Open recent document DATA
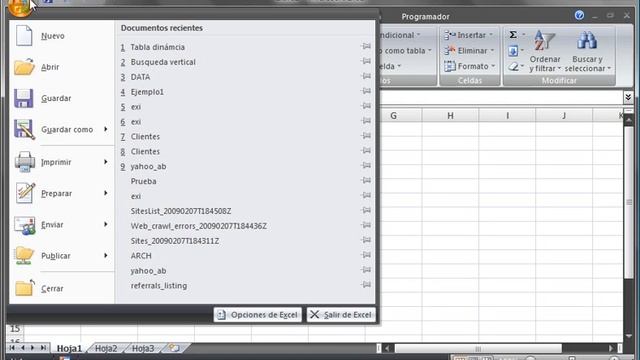The image size is (640, 360). (x=140, y=77)
